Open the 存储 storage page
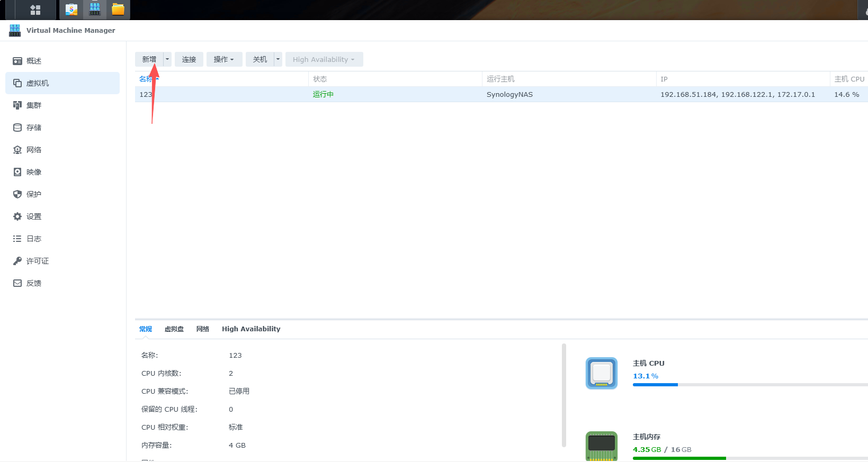868x462 pixels. pyautogui.click(x=62, y=128)
